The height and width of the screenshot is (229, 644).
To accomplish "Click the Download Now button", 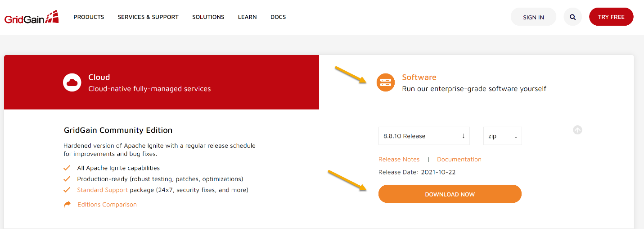I will click(450, 194).
